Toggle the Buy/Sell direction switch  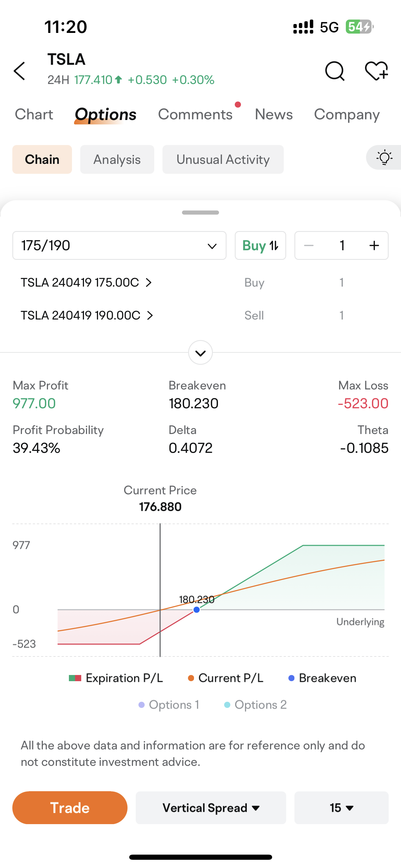tap(260, 245)
